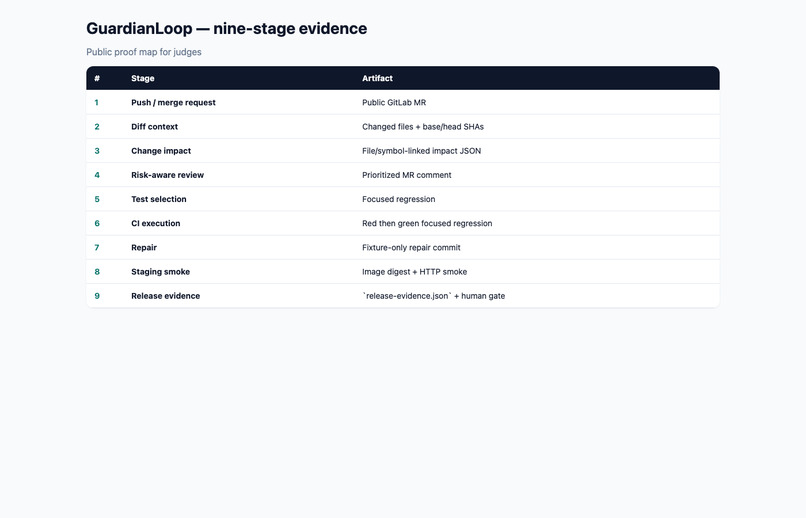Click Prioritized MR comment

point(407,175)
